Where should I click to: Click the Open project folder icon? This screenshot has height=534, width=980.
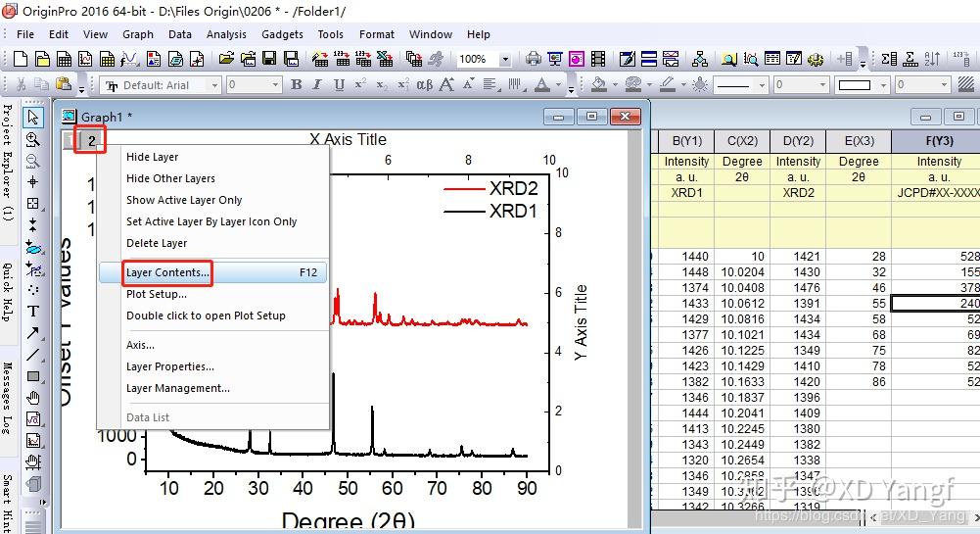[226, 60]
